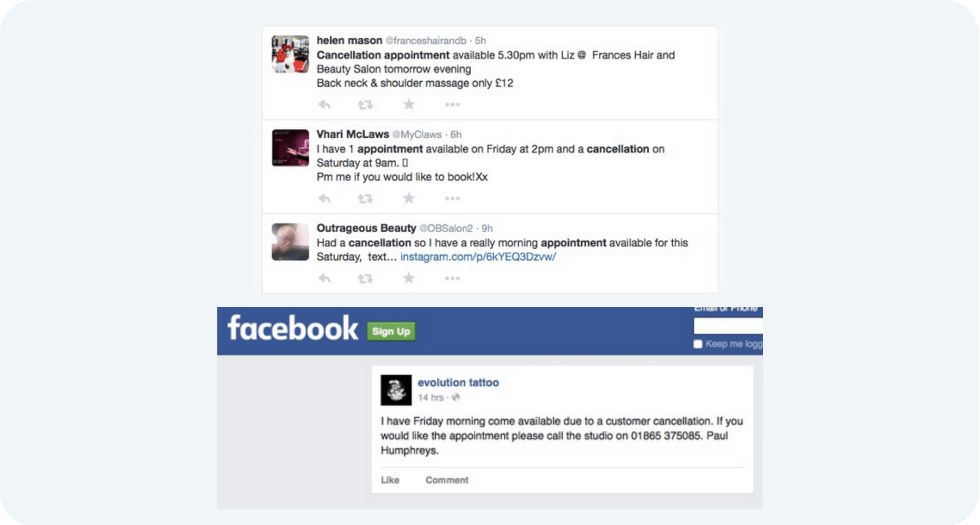980x525 pixels.
Task: Star the Vhari McLaws tweet
Action: pos(409,198)
